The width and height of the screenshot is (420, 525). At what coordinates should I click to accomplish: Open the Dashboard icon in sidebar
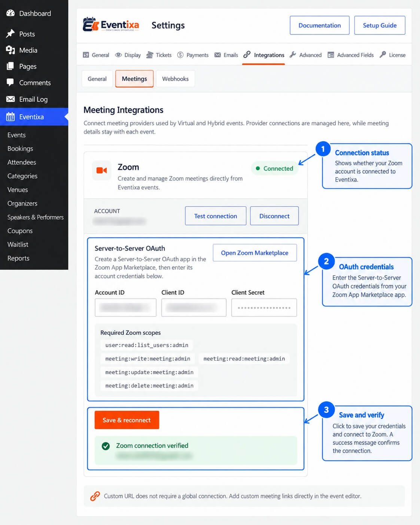pyautogui.click(x=10, y=13)
